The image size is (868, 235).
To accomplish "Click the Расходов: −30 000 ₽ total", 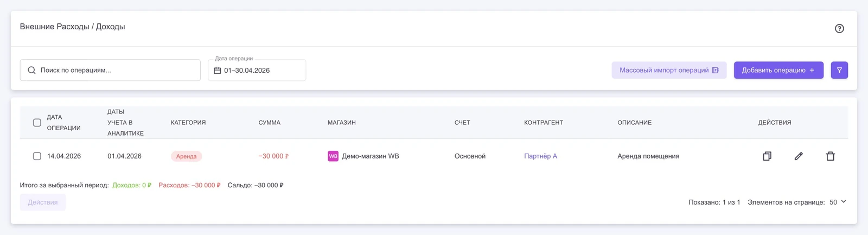I will coord(189,185).
